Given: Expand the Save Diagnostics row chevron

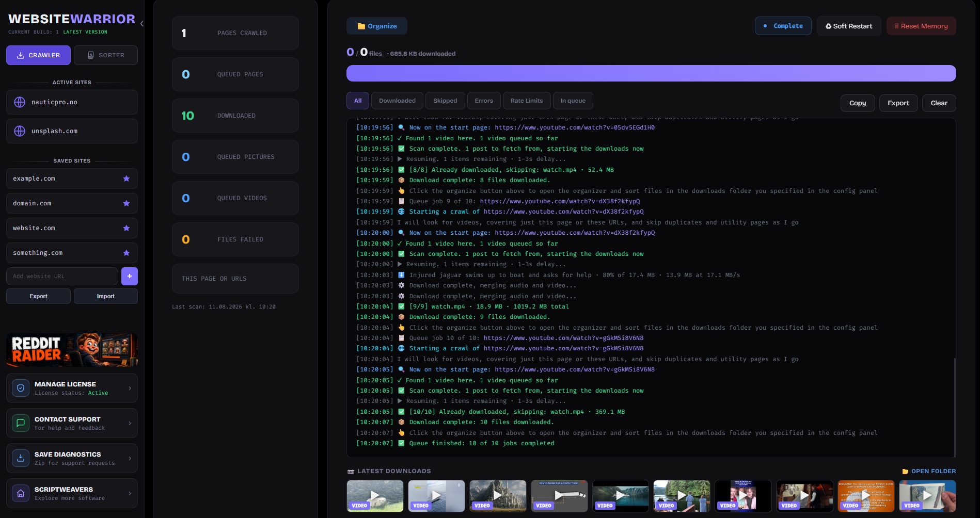Looking at the screenshot, I should [130, 458].
